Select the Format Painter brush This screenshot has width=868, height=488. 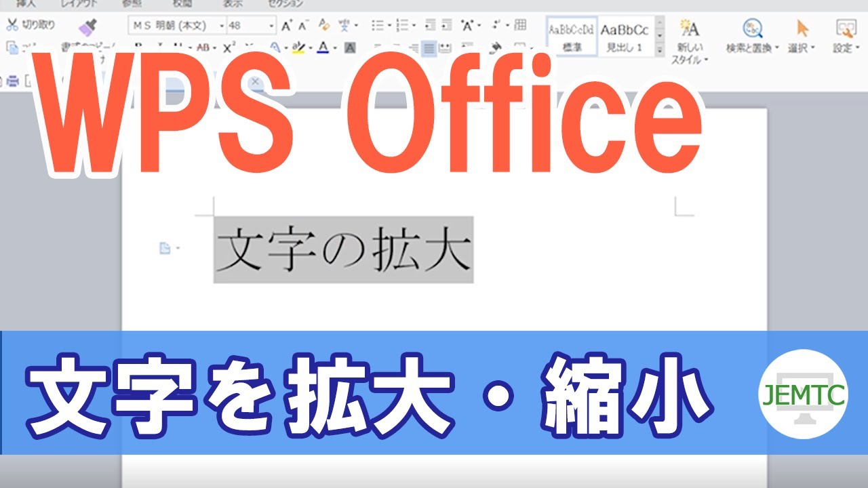click(x=87, y=28)
